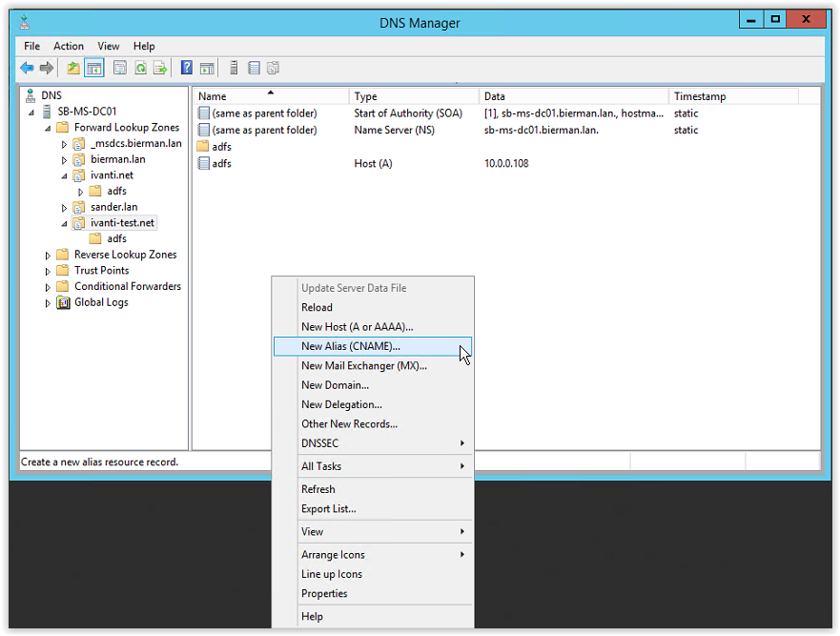Viewport: 840px width, 636px height.
Task: Select Line up Icons
Action: [x=372, y=574]
